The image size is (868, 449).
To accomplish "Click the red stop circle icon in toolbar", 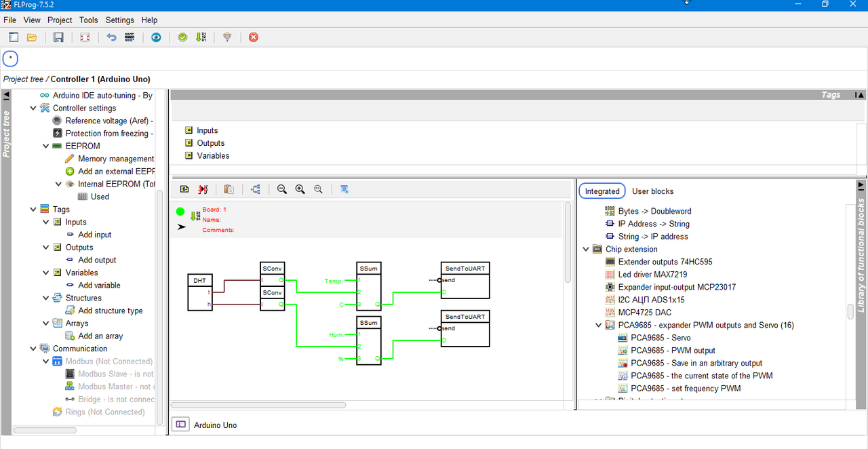I will [254, 37].
